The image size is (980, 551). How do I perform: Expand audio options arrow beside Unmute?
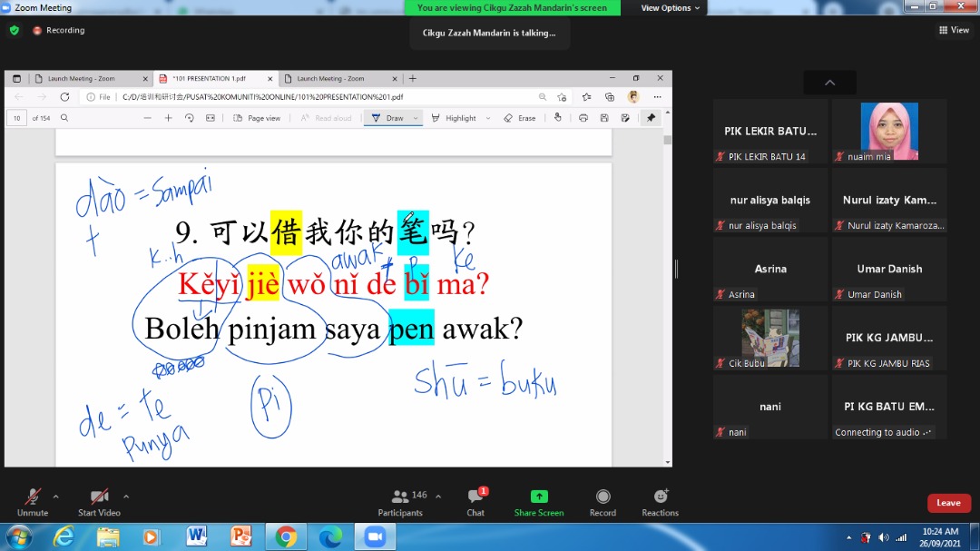[x=56, y=497]
